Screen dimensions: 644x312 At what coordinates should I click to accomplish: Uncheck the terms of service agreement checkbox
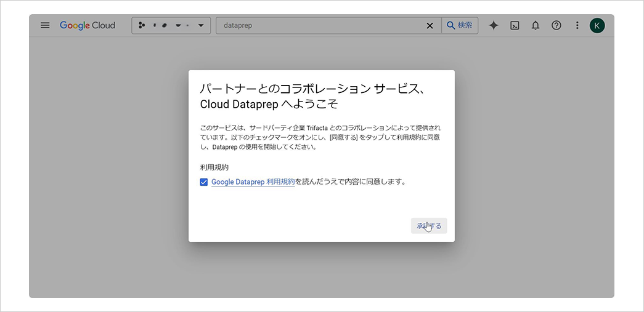click(204, 182)
